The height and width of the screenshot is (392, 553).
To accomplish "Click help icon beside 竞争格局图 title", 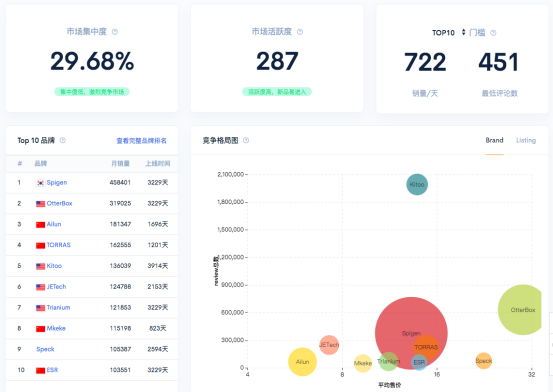I will click(246, 140).
